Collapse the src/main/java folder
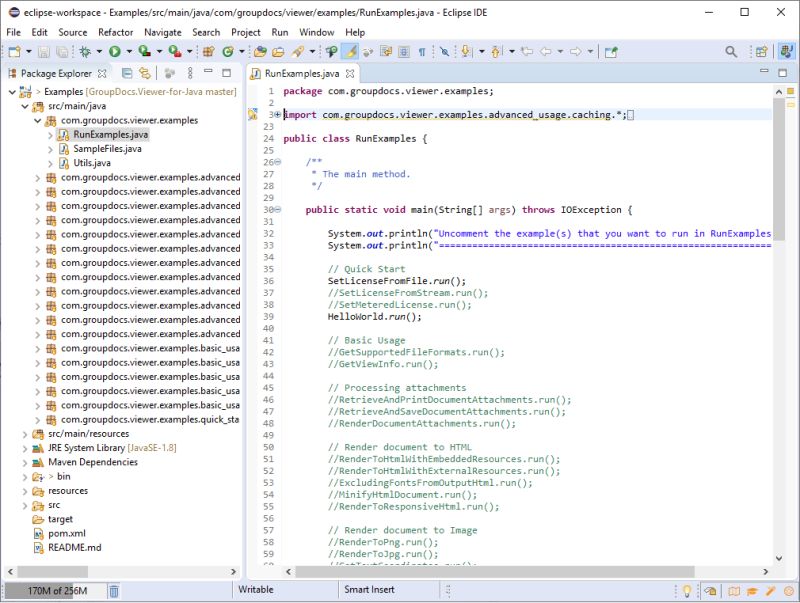Viewport: 800px width, 603px height. 24,106
